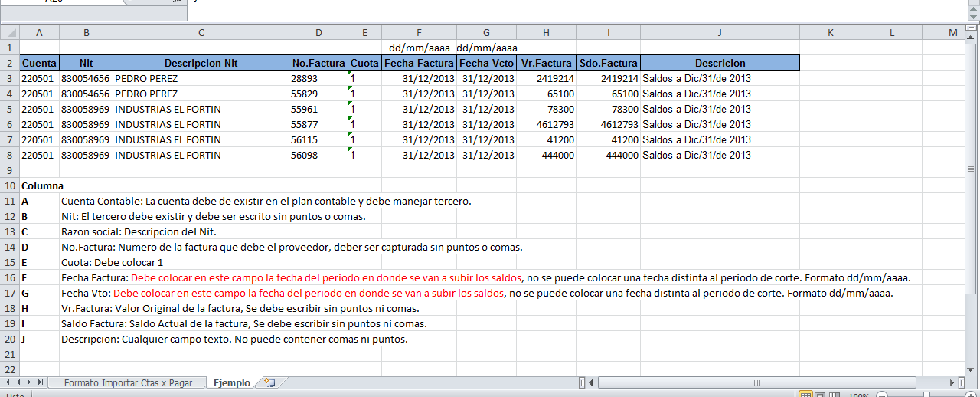Select row 10 header
The image size is (980, 397).
click(9, 185)
